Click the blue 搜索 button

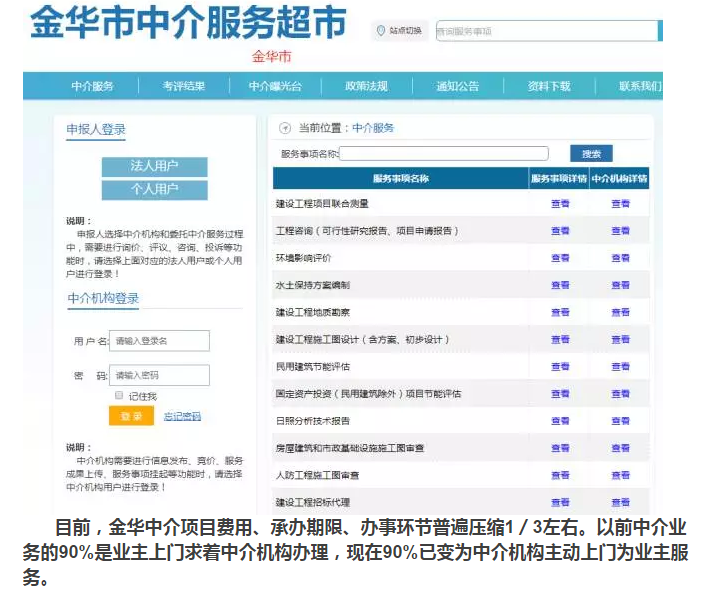[591, 154]
